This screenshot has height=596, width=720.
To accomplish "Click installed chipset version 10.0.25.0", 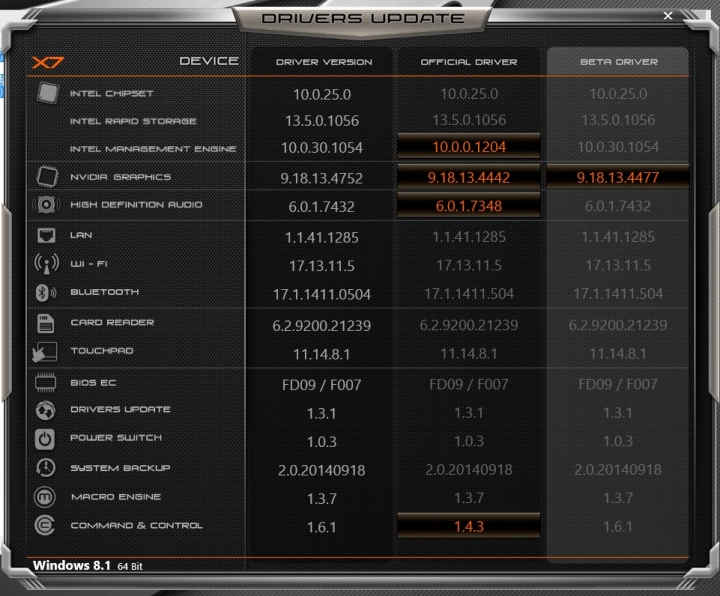I will pos(322,95).
